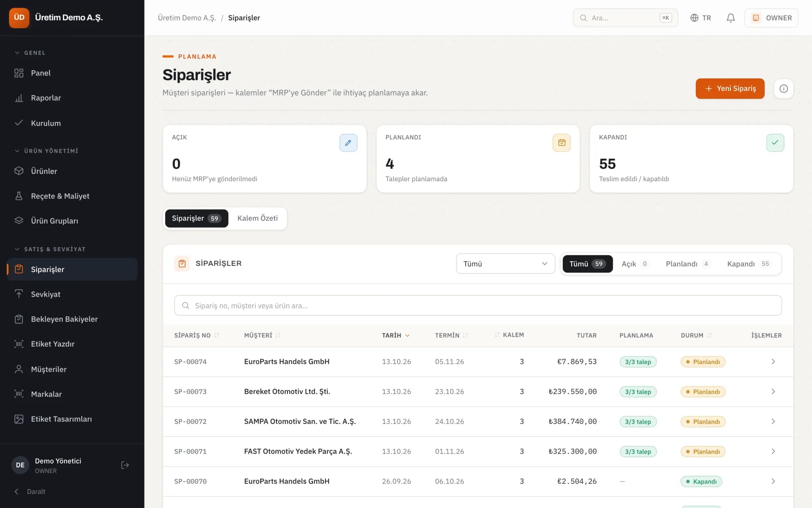Switch to the Kalem Özeti tab
Viewport: 812px width, 508px height.
point(257,218)
